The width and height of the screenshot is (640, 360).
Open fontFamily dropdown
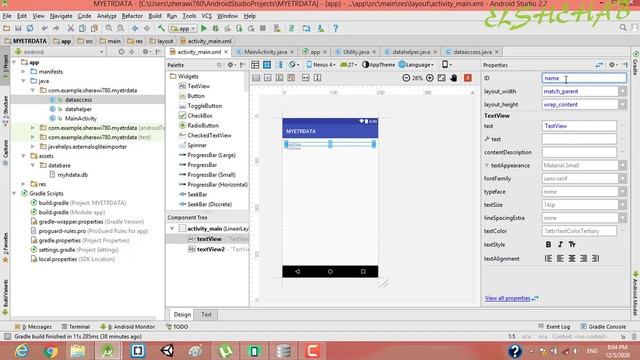[622, 178]
